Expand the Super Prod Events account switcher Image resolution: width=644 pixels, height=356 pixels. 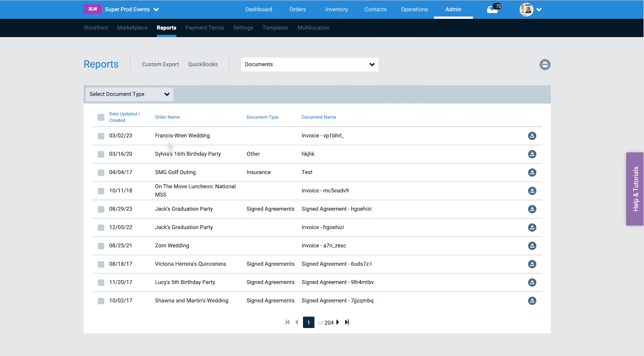tap(132, 9)
